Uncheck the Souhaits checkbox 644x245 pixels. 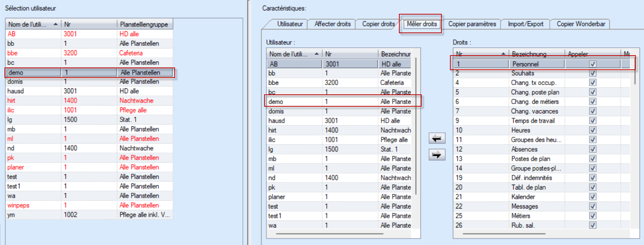(x=593, y=73)
